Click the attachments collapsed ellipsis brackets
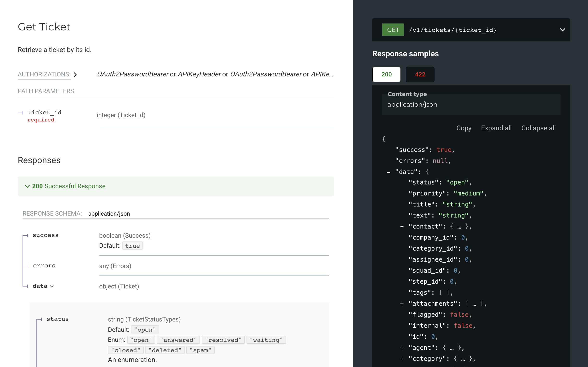The height and width of the screenshot is (367, 588). coord(474,304)
